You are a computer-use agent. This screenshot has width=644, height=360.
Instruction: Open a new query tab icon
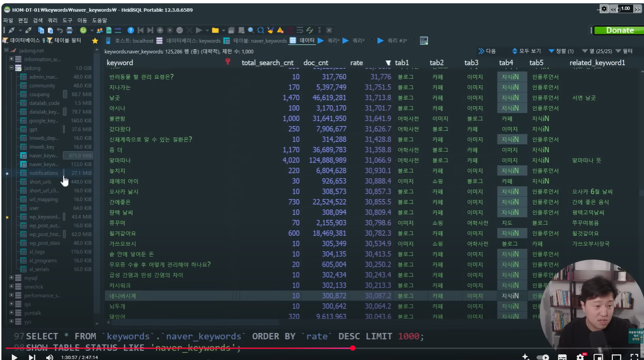[424, 40]
